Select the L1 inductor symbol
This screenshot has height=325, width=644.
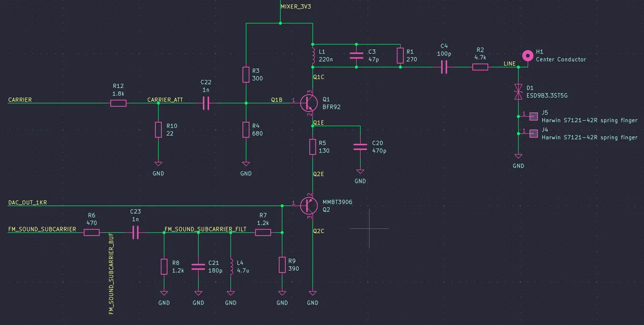coord(313,56)
